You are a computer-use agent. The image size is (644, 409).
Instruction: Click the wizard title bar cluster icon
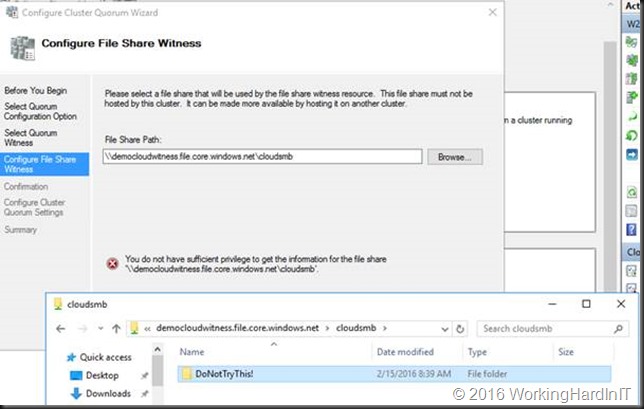12,12
